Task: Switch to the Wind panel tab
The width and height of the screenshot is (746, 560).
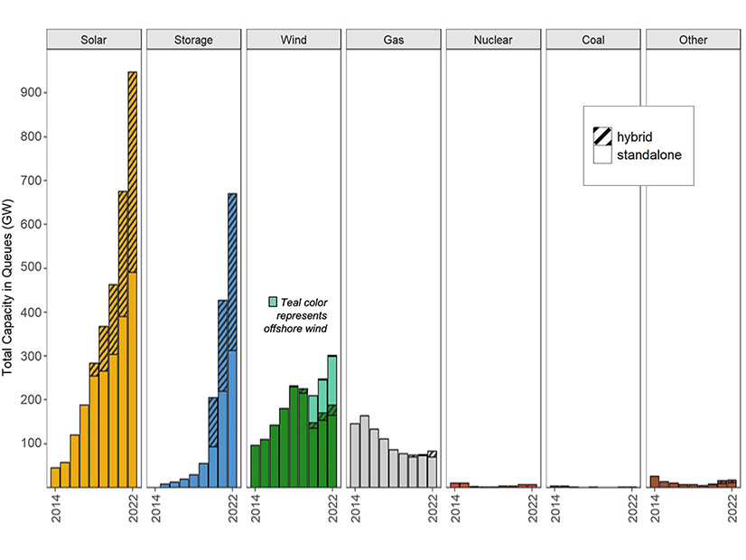Action: point(294,39)
